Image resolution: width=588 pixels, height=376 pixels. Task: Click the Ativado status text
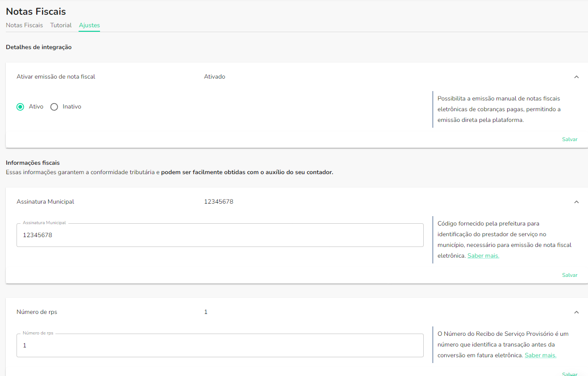coord(214,77)
